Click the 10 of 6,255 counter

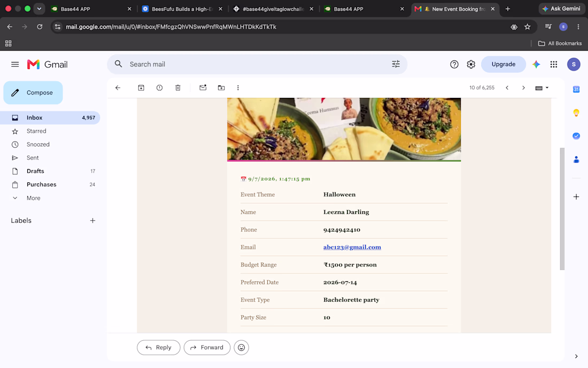pyautogui.click(x=482, y=88)
